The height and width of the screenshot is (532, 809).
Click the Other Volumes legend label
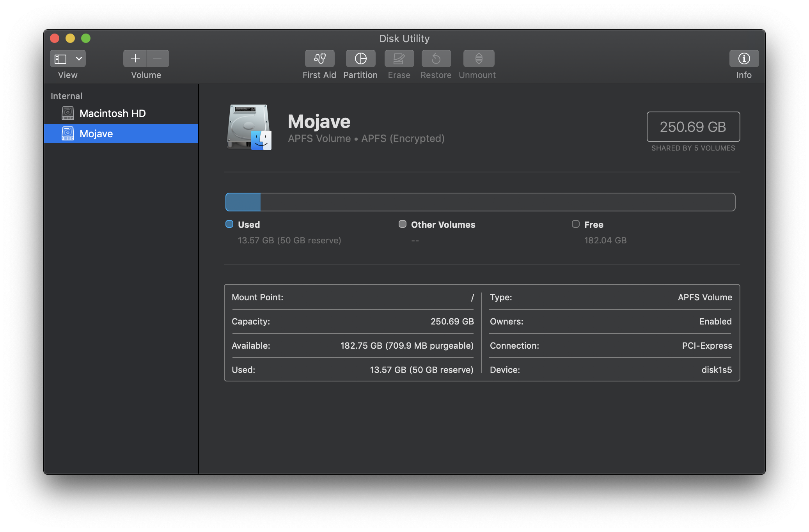(x=443, y=225)
